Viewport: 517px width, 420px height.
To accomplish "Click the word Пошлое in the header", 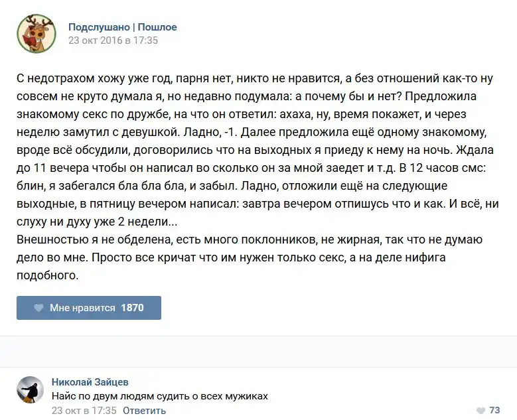I will point(157,27).
